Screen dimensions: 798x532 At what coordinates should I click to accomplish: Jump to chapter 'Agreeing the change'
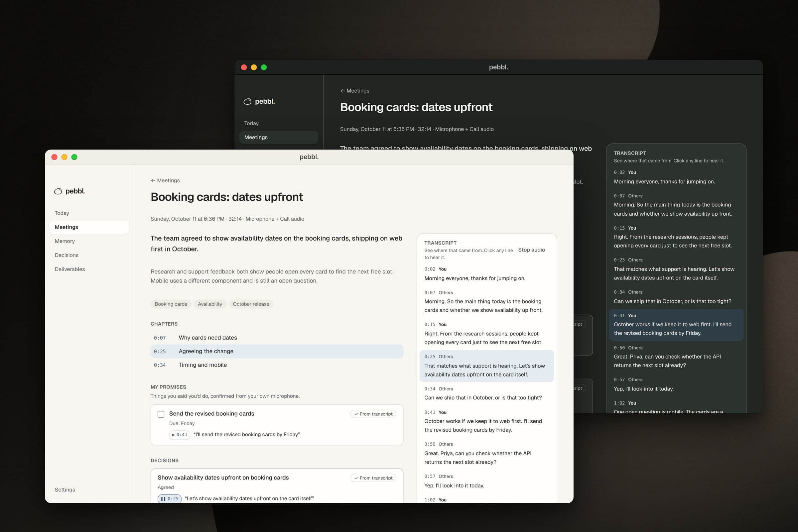point(277,351)
